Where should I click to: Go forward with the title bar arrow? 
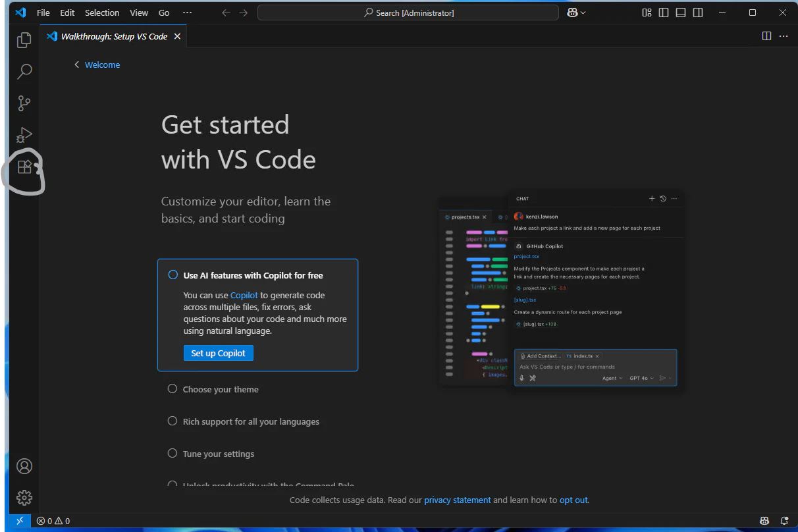(x=244, y=13)
